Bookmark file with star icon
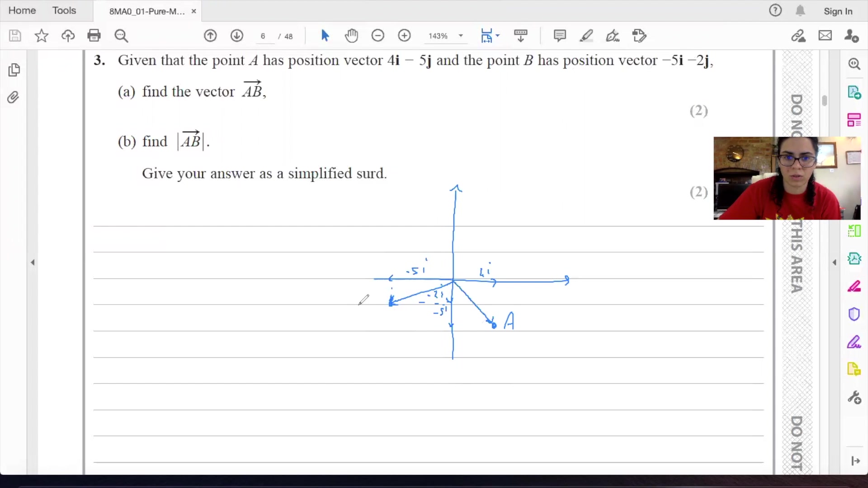Image resolution: width=868 pixels, height=488 pixels. point(41,35)
